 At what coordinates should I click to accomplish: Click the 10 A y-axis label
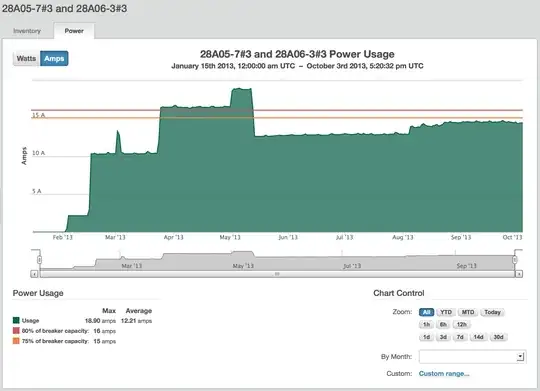39,153
